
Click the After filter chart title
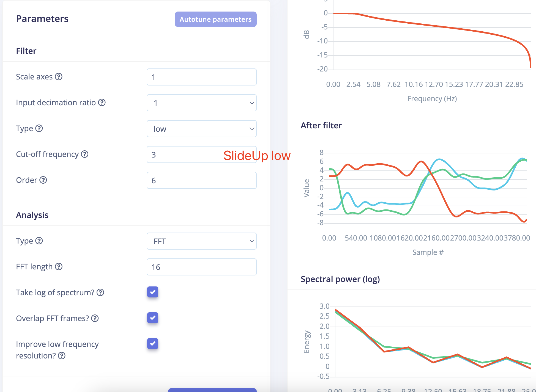[x=321, y=125]
